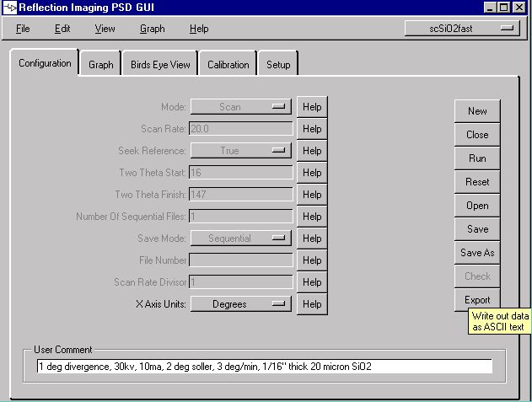Maximize the Reflection Imaging PSD GUI window
This screenshot has width=532, height=402.
(504, 7)
